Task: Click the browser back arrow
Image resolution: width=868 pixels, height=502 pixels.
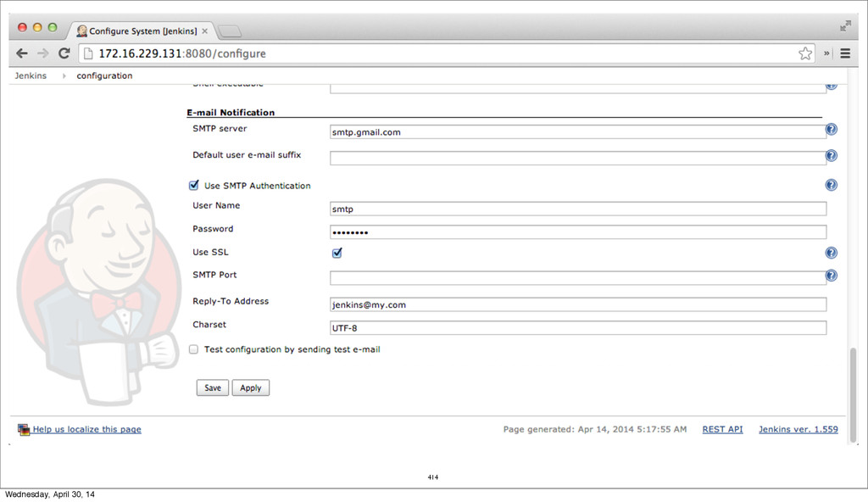Action: coord(21,53)
